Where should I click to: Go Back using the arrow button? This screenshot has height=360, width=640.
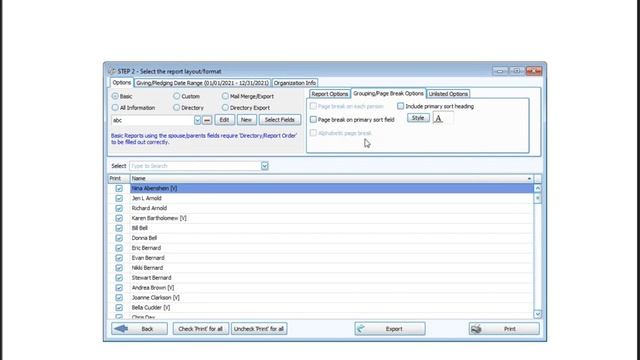139,329
